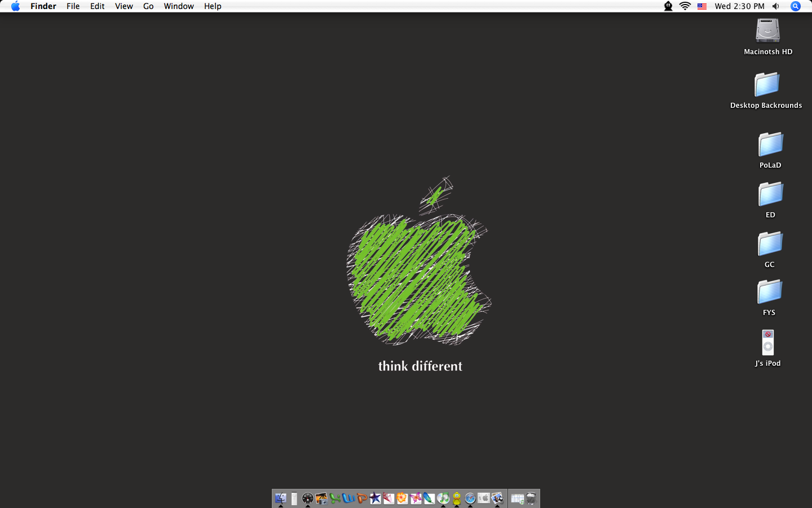The height and width of the screenshot is (508, 812).
Task: Open the Trash from the Dock
Action: tap(531, 498)
